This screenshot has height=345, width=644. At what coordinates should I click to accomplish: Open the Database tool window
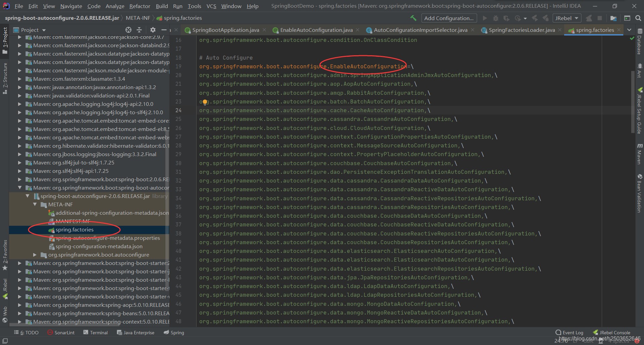[640, 42]
